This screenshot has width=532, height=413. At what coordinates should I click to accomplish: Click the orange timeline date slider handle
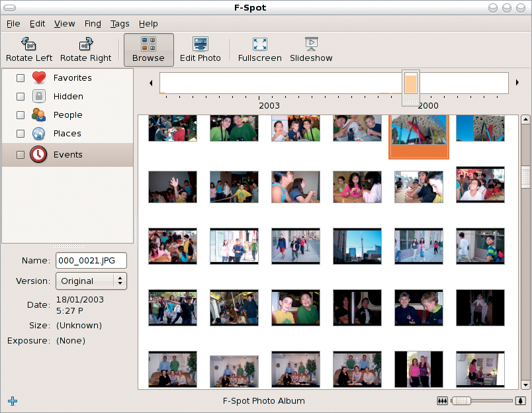(411, 88)
